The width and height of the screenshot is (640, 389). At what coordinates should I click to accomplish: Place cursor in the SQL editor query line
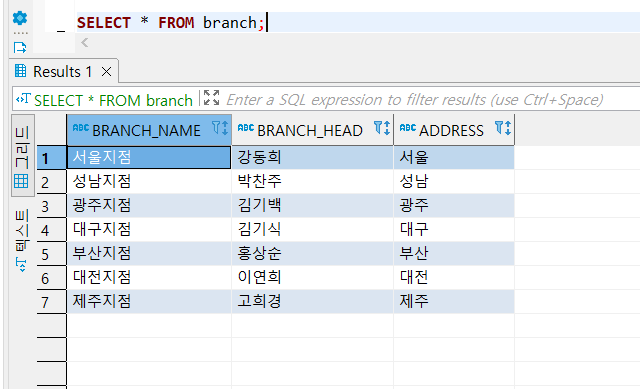coord(358,22)
